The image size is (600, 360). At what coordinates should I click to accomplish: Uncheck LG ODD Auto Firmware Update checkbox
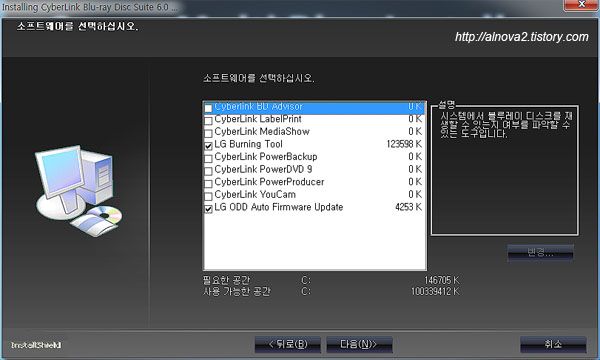(208, 209)
